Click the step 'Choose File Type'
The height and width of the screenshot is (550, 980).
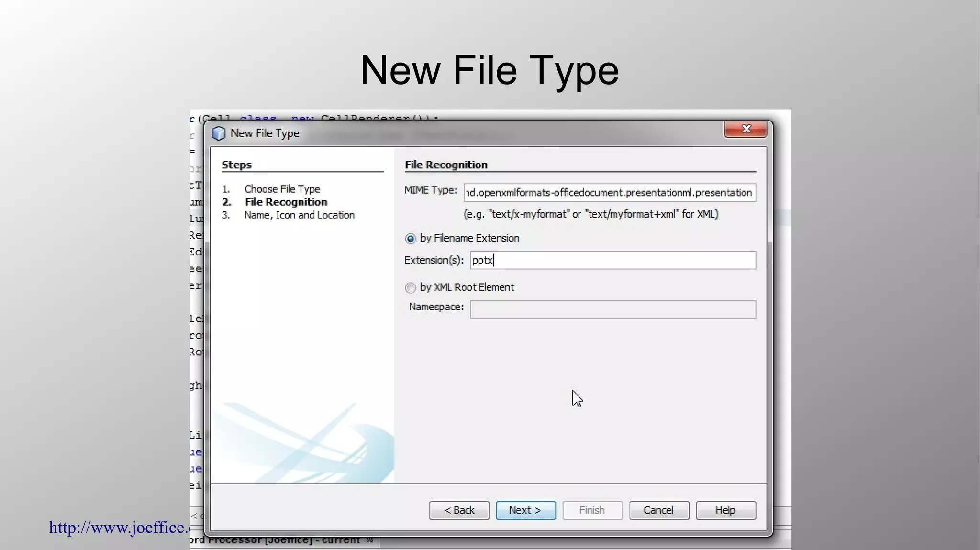coord(282,189)
